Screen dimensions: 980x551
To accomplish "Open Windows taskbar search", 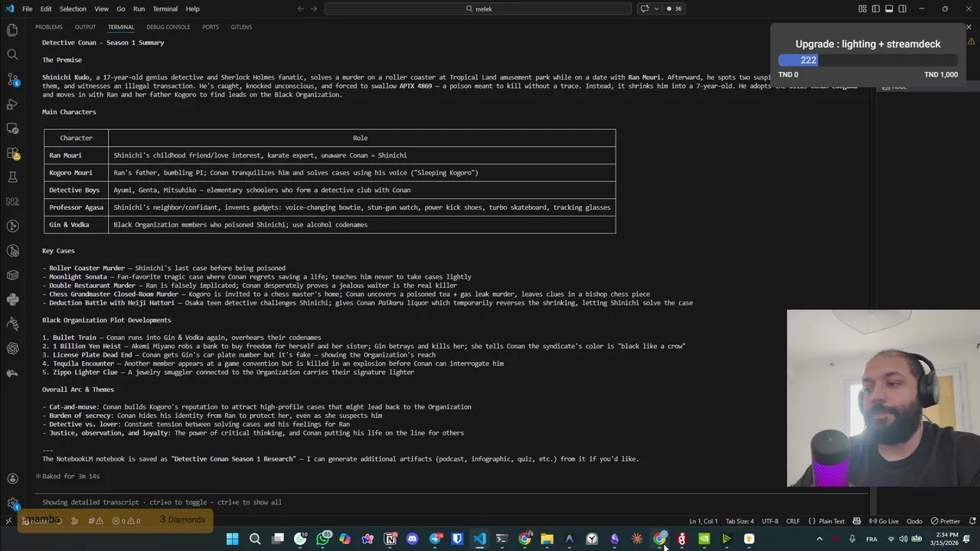I will coord(255,539).
